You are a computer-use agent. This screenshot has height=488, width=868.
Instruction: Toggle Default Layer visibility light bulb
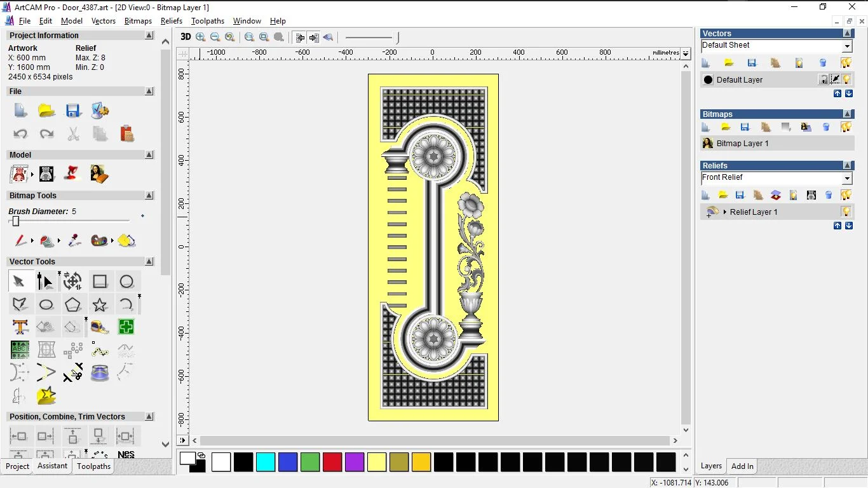coord(846,79)
